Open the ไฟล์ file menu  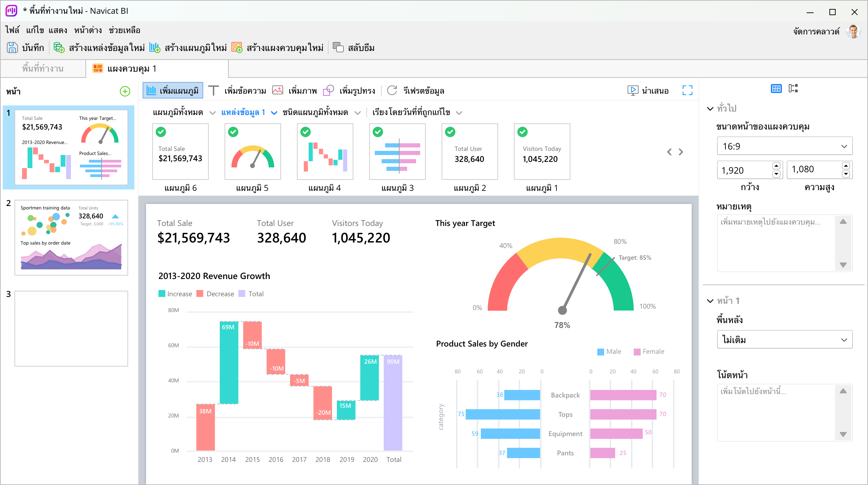(x=12, y=30)
